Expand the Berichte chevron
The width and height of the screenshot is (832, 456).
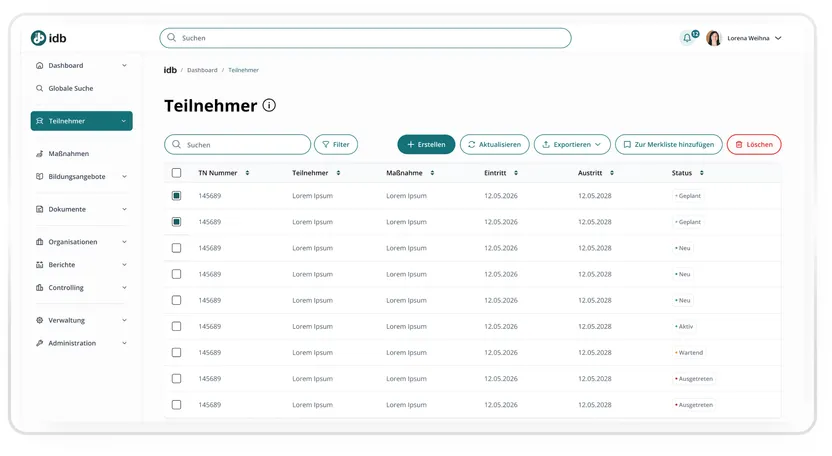(124, 264)
